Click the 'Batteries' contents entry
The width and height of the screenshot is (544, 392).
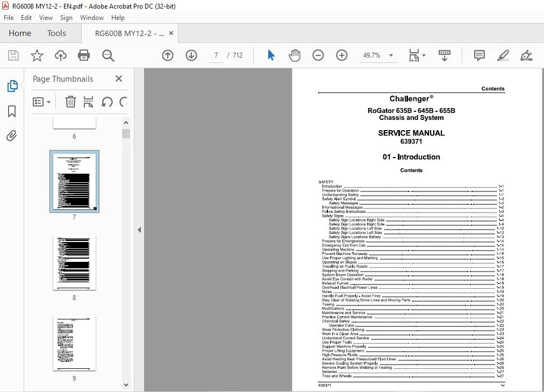[x=412, y=372]
